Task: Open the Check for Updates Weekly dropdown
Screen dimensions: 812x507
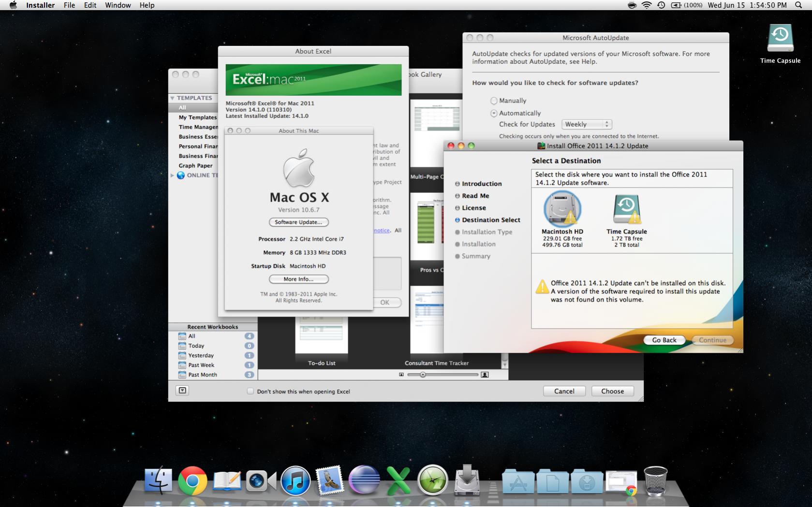Action: click(x=587, y=124)
